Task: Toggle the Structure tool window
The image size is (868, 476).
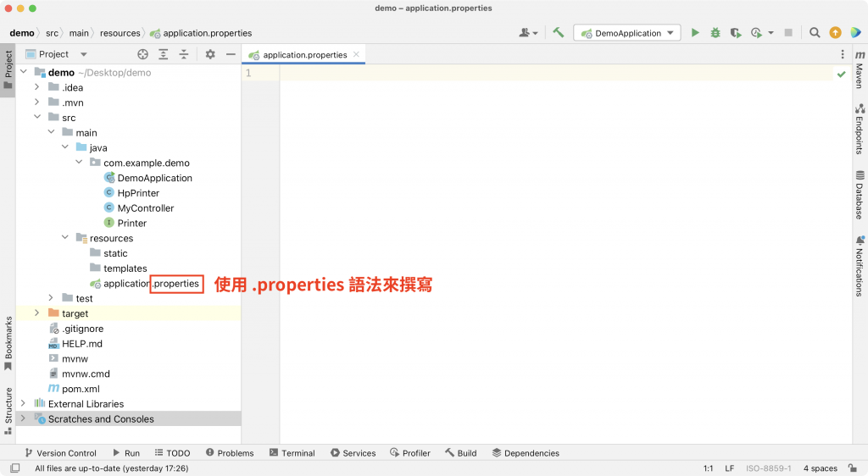Action: (x=8, y=411)
